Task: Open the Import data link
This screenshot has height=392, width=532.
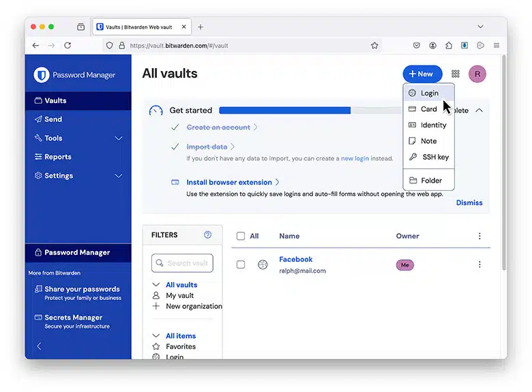Action: (207, 147)
